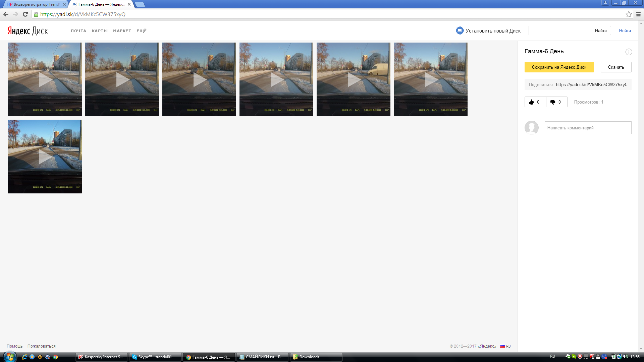Expand the ЕЩЁ services menu
644x362 pixels.
coord(142,31)
